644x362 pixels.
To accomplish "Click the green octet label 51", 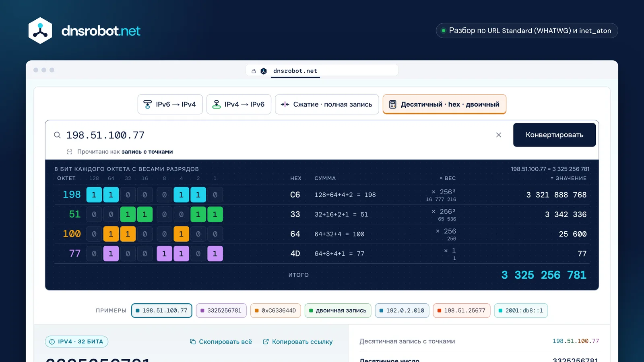I will pos(74,214).
